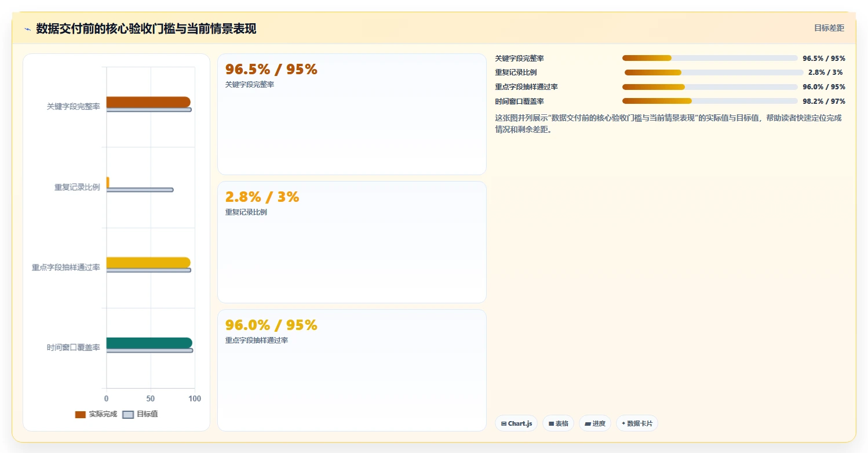868x453 pixels.
Task: Click the gray target bar for 时间窗口覆盖率
Action: 149,350
